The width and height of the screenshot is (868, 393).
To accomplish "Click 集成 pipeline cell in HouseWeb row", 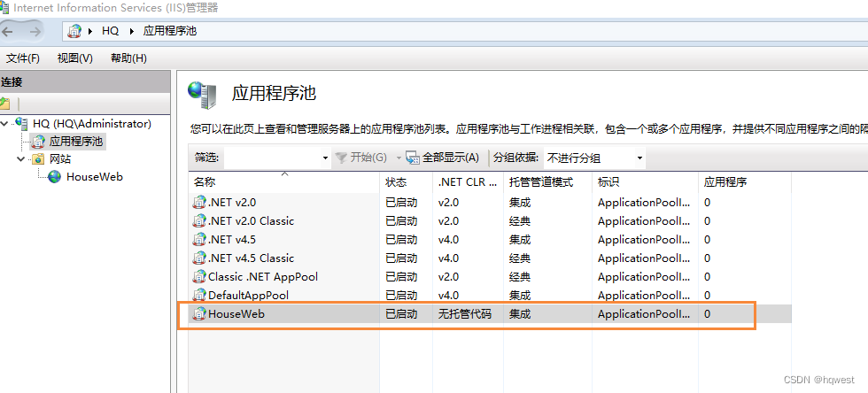I will point(520,314).
